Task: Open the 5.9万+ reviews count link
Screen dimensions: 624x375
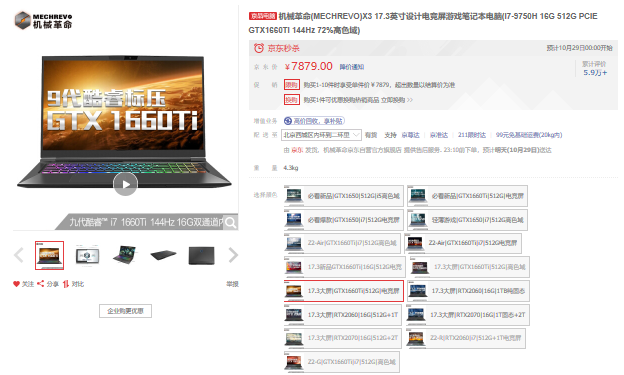Action: (595, 73)
